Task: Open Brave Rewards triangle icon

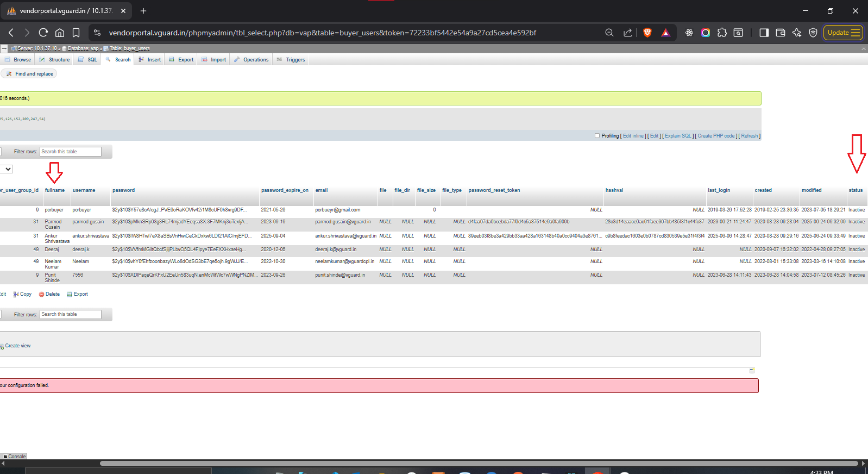Action: tap(665, 33)
